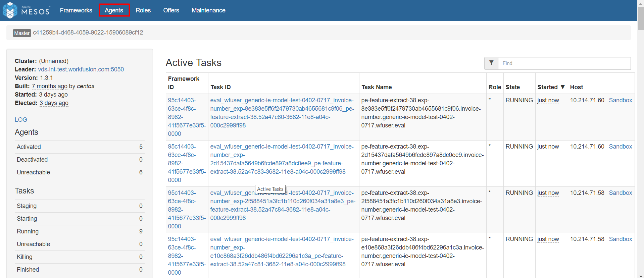The image size is (644, 278).
Task: Open the Maintenance tab
Action: click(208, 10)
